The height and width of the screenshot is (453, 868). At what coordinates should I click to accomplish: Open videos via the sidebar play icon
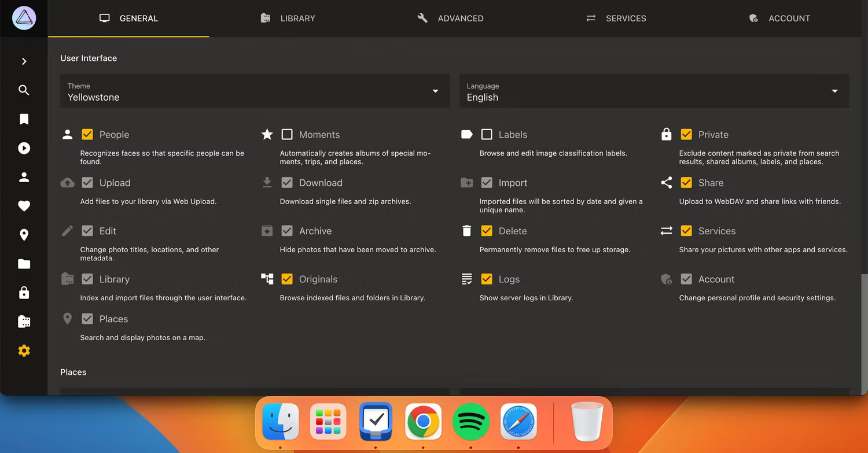click(24, 148)
